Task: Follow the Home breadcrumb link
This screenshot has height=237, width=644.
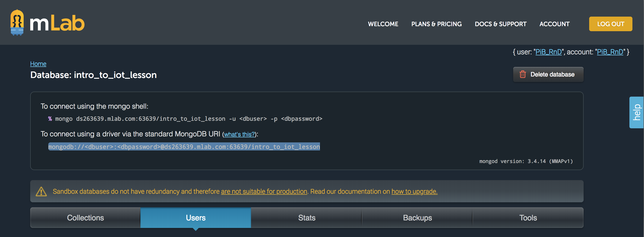Action: [38, 64]
